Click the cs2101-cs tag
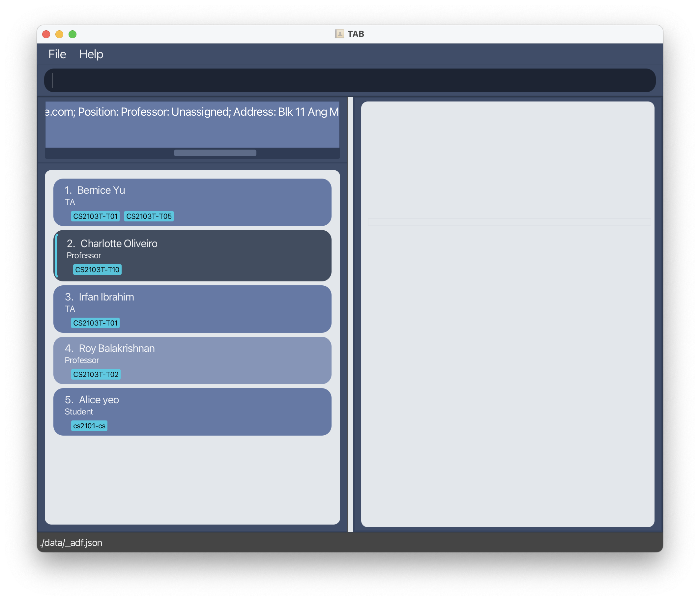700x601 pixels. (x=89, y=426)
